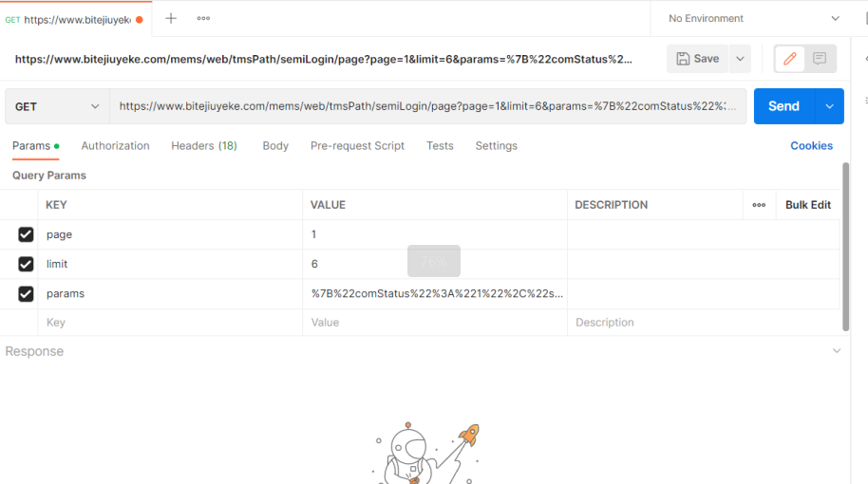
Task: Click the pencil edit icon
Action: [789, 58]
